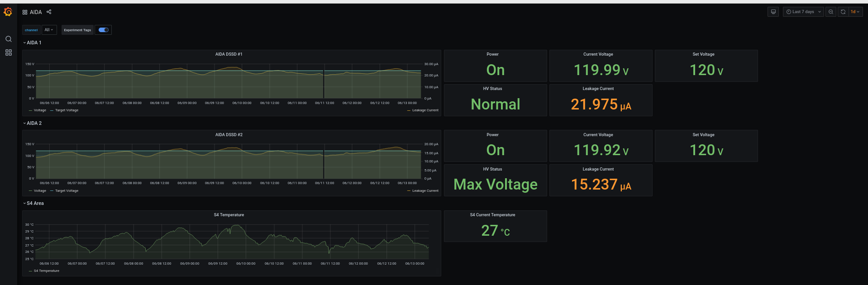Click the 15.237 µA leakage current value
Viewport: 868px width, 285px height.
point(601,185)
